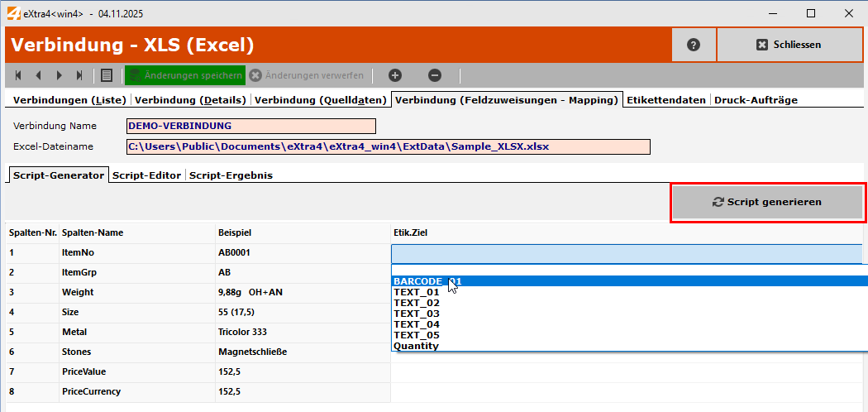Screen dimensions: 868x412
Task: Choose Quantity from dropdown list
Action: pos(629,346)
